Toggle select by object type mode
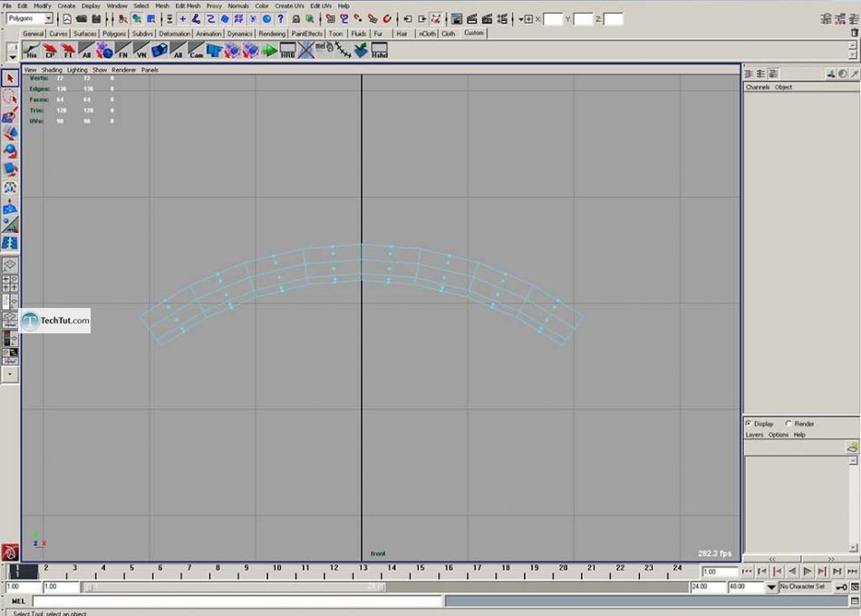Screen dimensions: 861x616 (x=137, y=19)
